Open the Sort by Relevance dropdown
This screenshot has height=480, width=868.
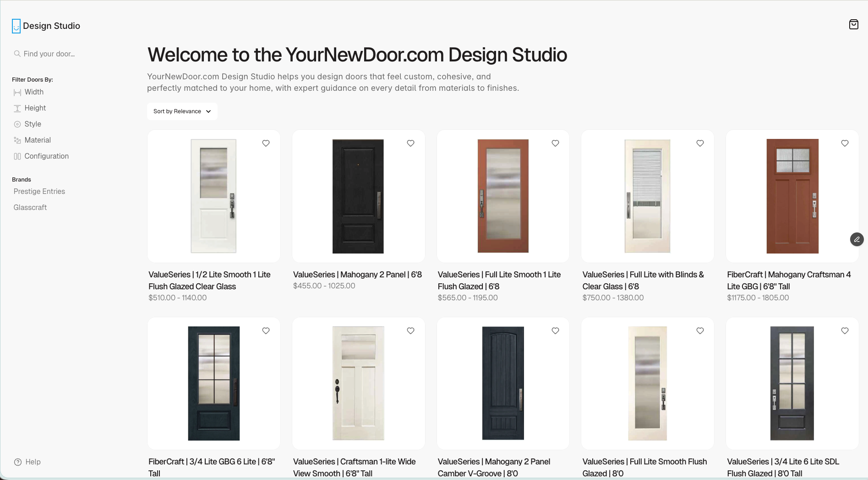182,111
